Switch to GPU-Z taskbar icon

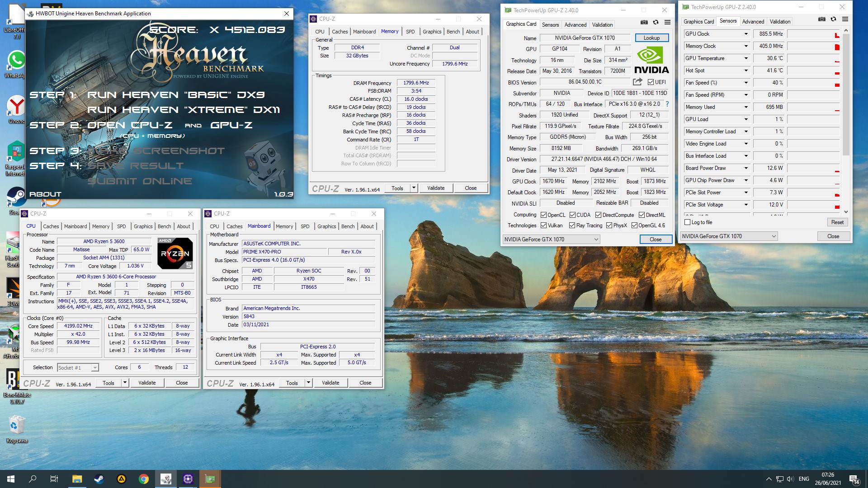[210, 479]
